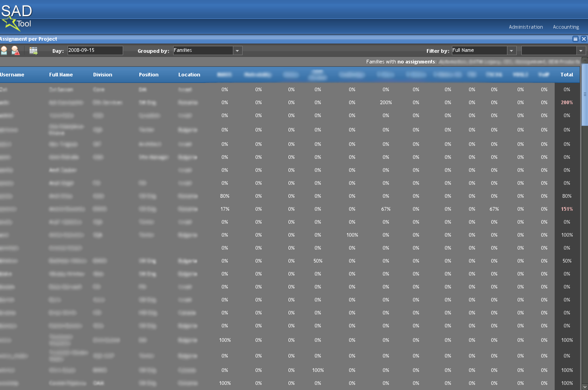The image size is (588, 390).
Task: Open the Accounting menu
Action: click(566, 27)
